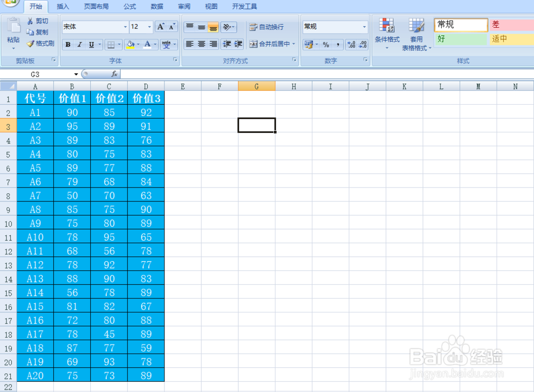Click the increase decimal icon
This screenshot has width=534, height=392.
[x=351, y=44]
